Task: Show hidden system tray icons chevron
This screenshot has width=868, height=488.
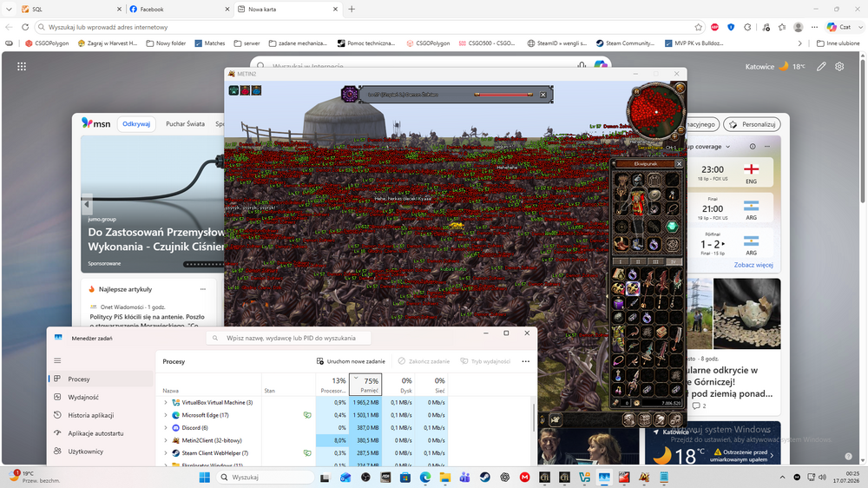Action: (782, 478)
